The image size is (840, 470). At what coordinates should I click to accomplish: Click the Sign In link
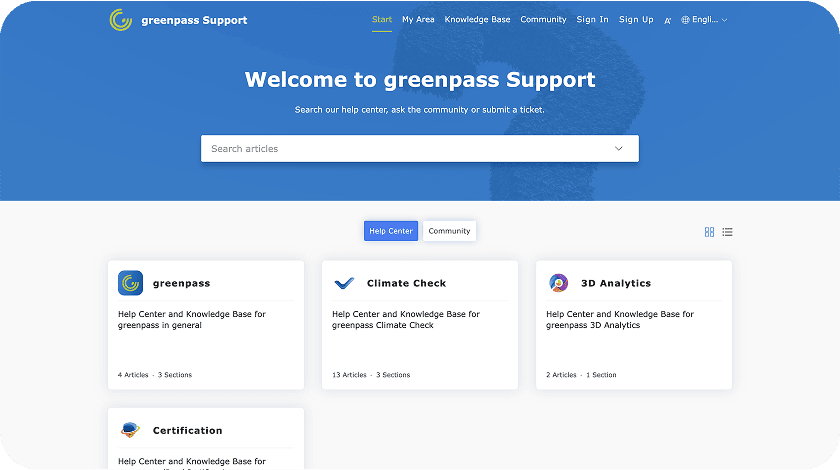click(x=592, y=19)
